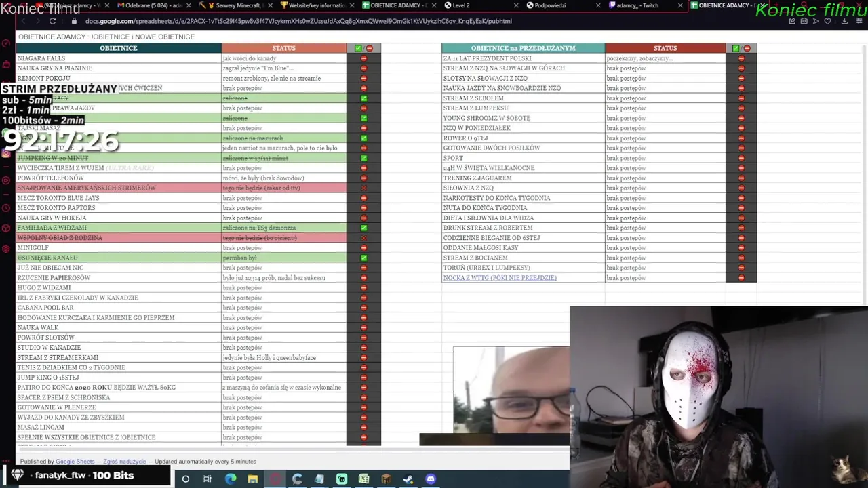Select the HUGO Z WIDZAMI cell
The width and height of the screenshot is (868, 488).
point(119,287)
